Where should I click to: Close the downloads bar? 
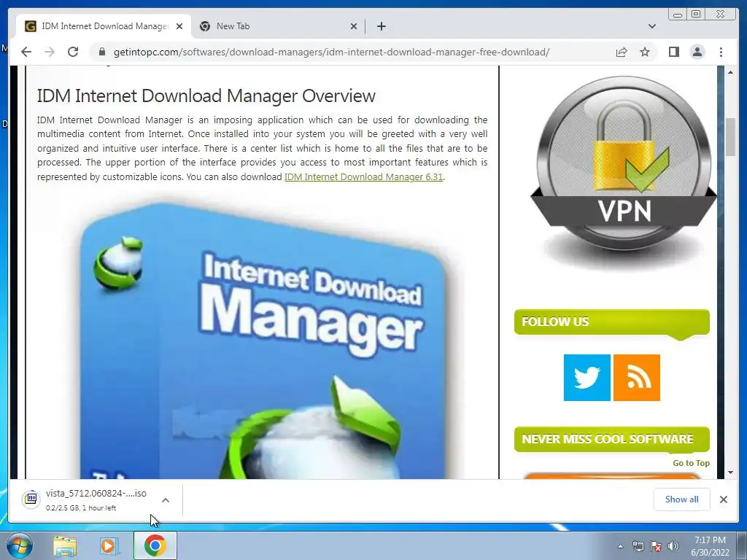tap(723, 499)
